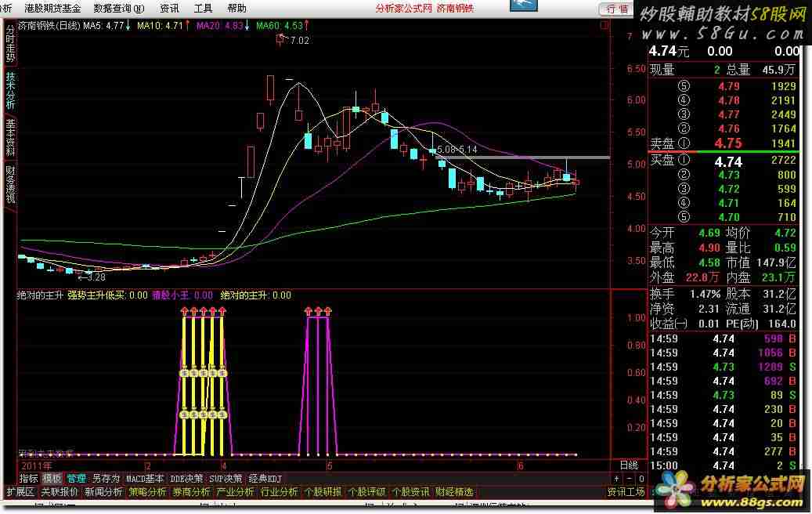Open 新闻分析 in the bottom bar
Viewport: 812px width, 514px height.
click(x=103, y=492)
